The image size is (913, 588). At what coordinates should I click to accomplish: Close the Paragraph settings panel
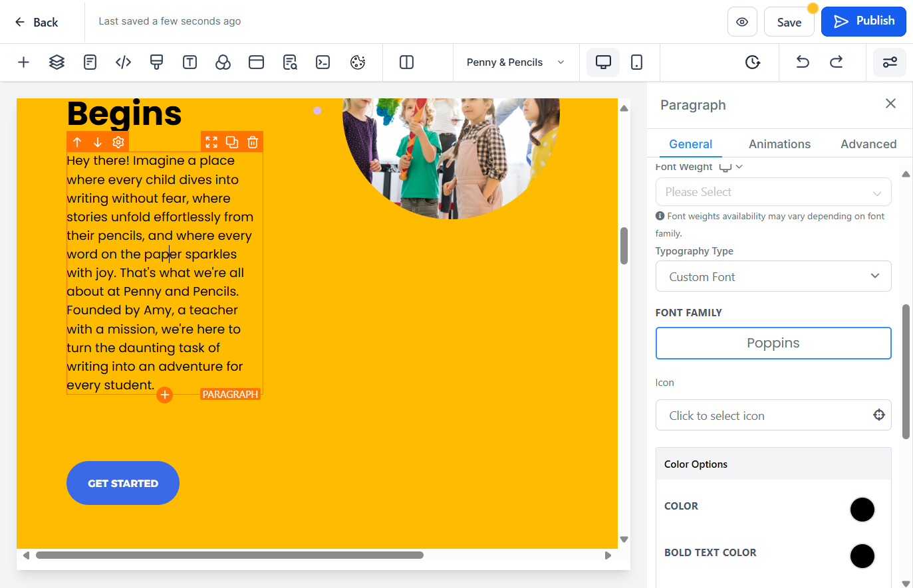(x=890, y=104)
